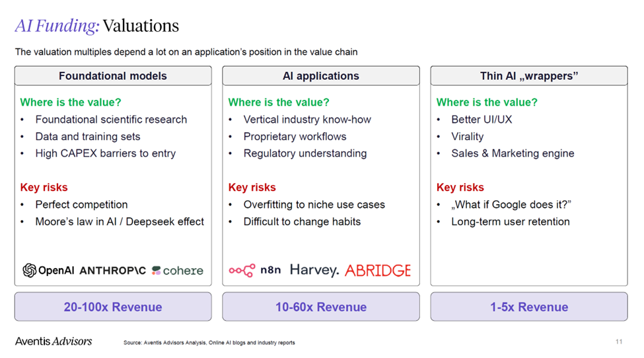The image size is (644, 358).
Task: Select the Thin AI wrappers header
Action: tap(529, 76)
